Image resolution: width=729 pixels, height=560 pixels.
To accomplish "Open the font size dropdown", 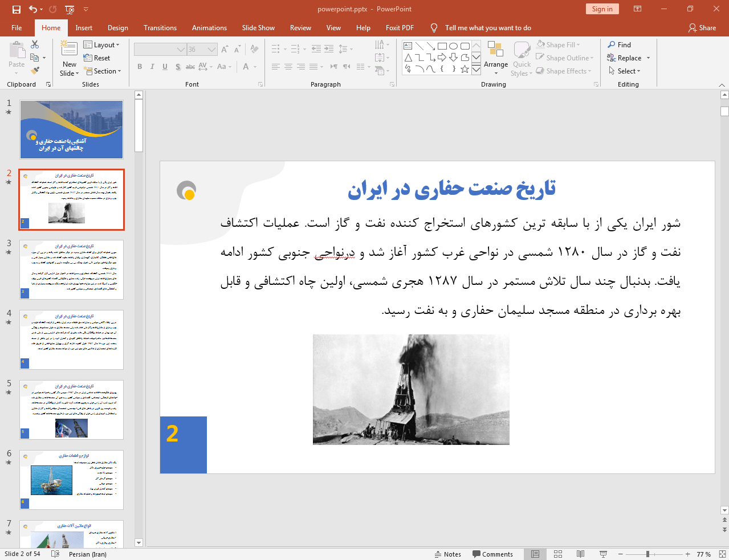I will [x=212, y=50].
